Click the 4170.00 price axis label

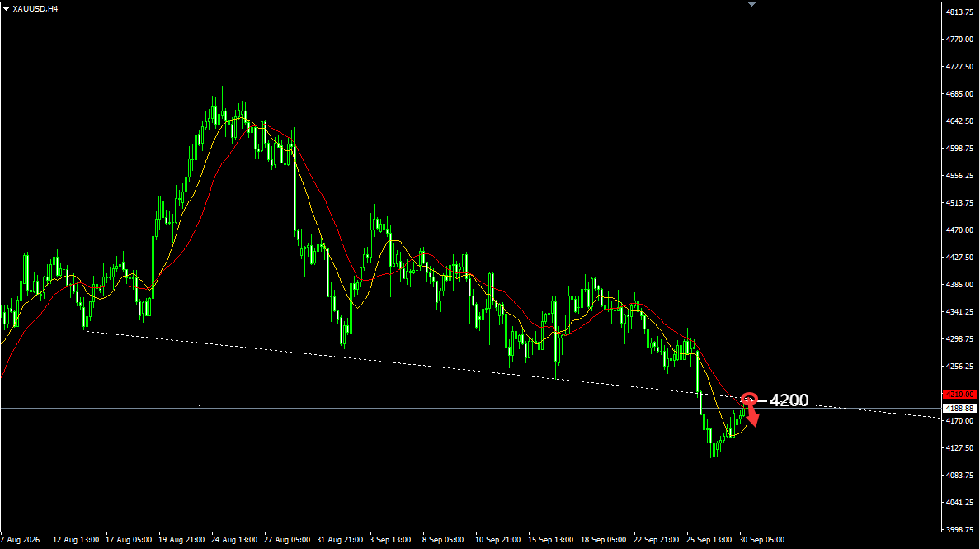[960, 421]
